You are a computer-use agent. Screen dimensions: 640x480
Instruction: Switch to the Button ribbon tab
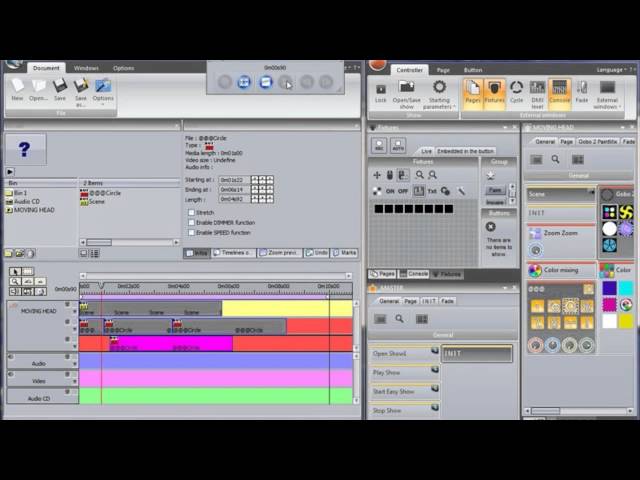coord(473,70)
